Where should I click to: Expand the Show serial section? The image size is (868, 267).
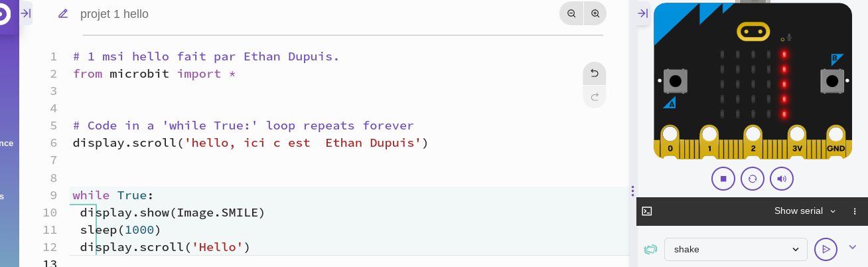pos(806,211)
